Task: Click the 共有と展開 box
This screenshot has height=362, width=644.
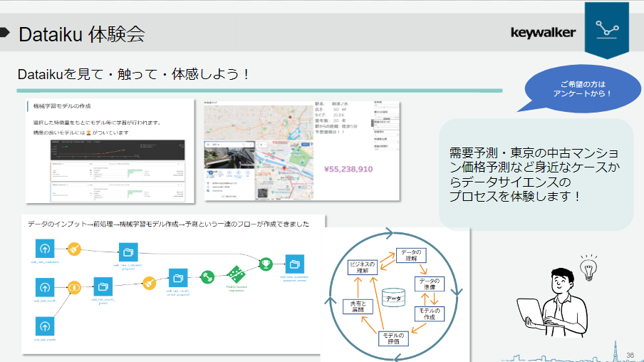Action: point(358,306)
